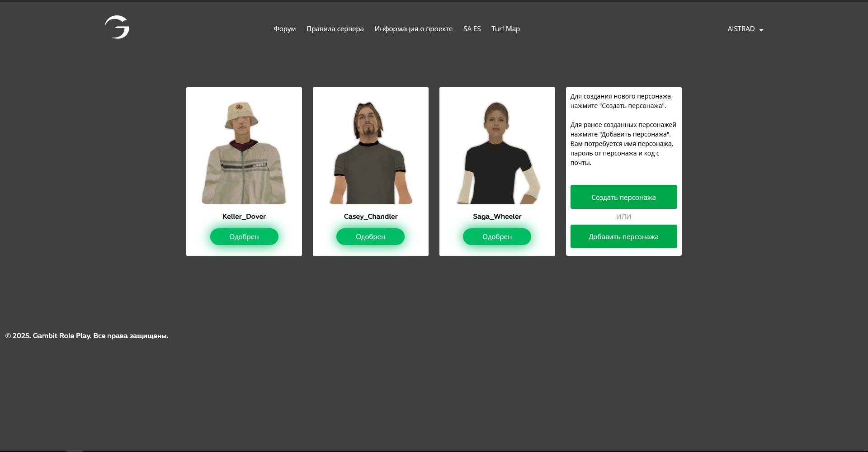Open Правила сервера page
The image size is (868, 452).
(335, 29)
